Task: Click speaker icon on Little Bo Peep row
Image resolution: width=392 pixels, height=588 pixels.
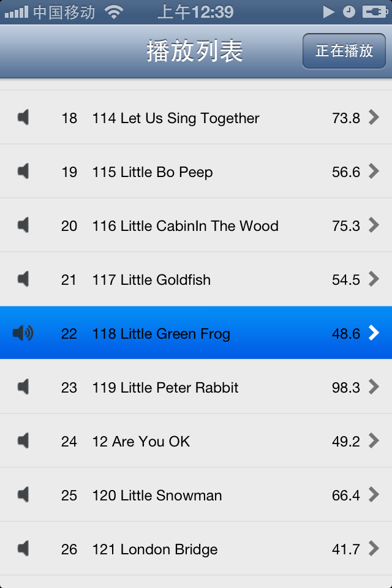Action: click(x=23, y=171)
